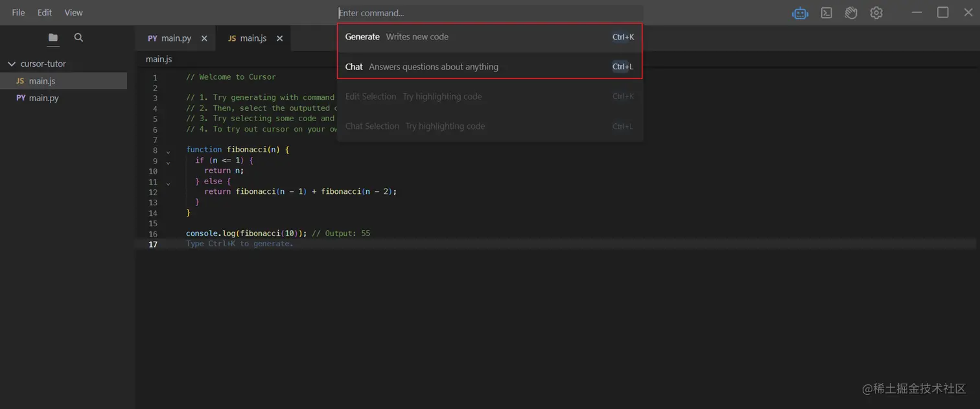This screenshot has width=980, height=409.
Task: Click the main.js breadcrumb label
Action: 159,59
